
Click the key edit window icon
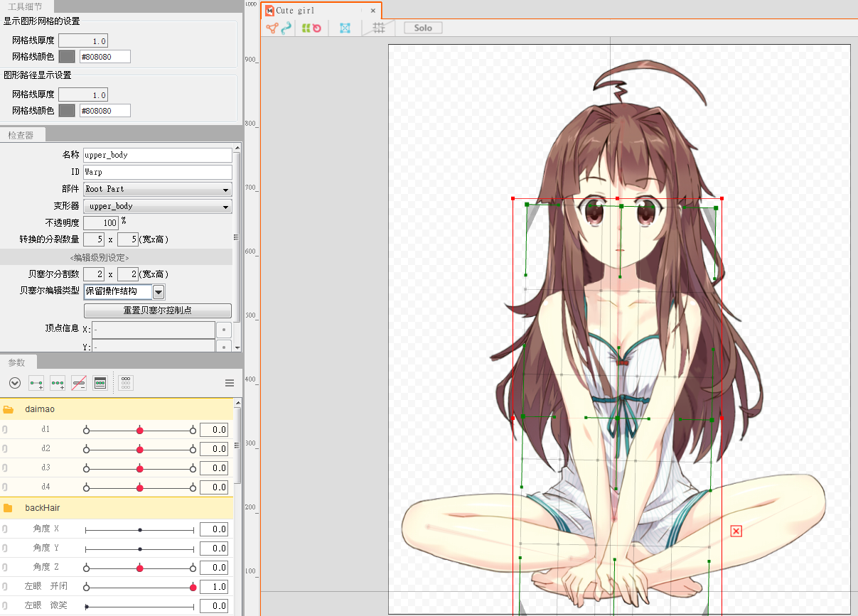[100, 383]
